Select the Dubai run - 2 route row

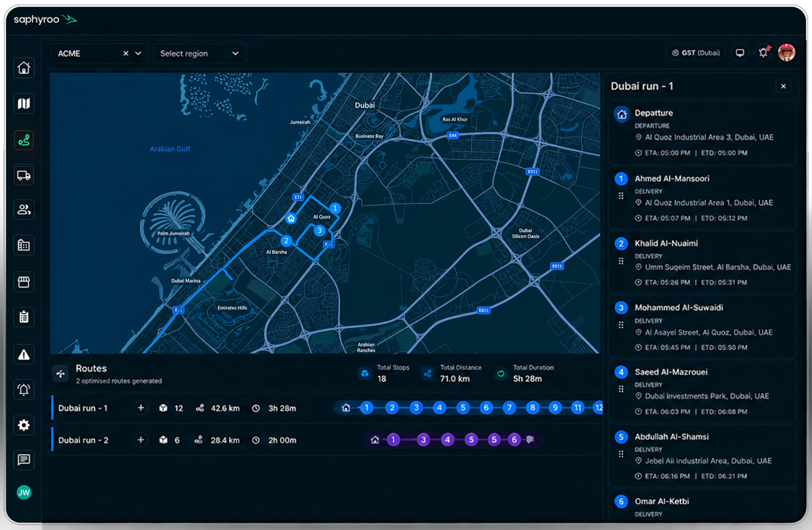326,440
